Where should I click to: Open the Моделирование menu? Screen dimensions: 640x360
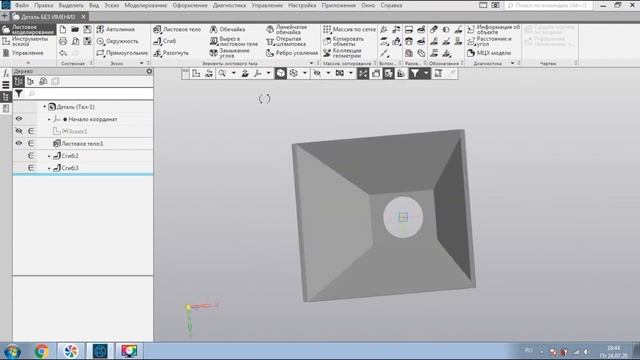pos(146,5)
